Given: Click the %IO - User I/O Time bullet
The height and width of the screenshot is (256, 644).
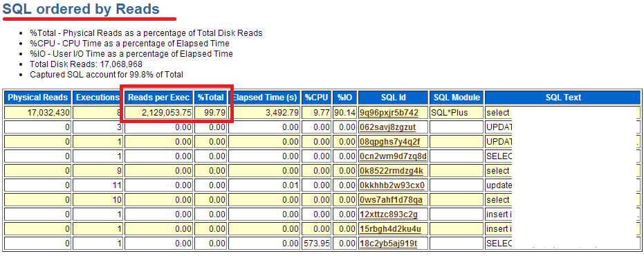Looking at the screenshot, I should click(131, 54).
